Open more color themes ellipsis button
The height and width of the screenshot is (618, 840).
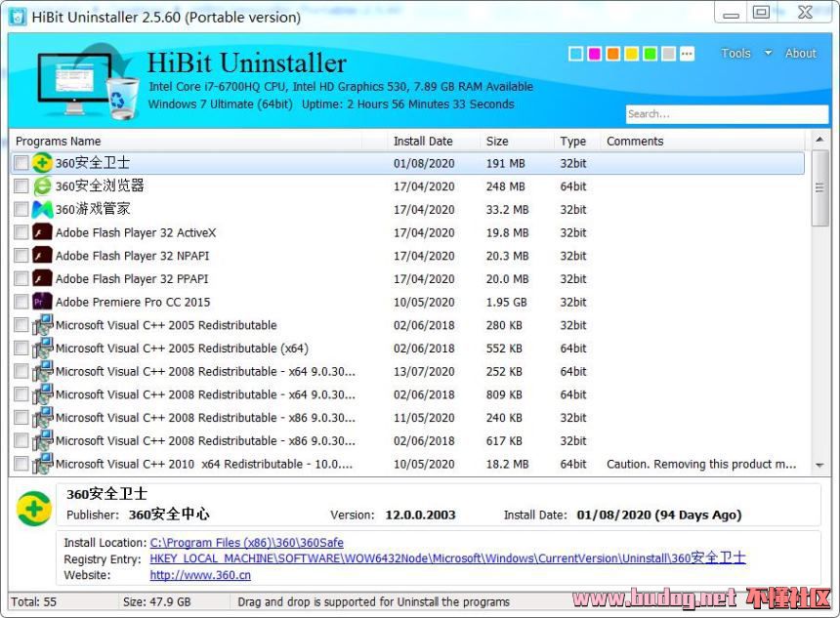click(x=687, y=54)
